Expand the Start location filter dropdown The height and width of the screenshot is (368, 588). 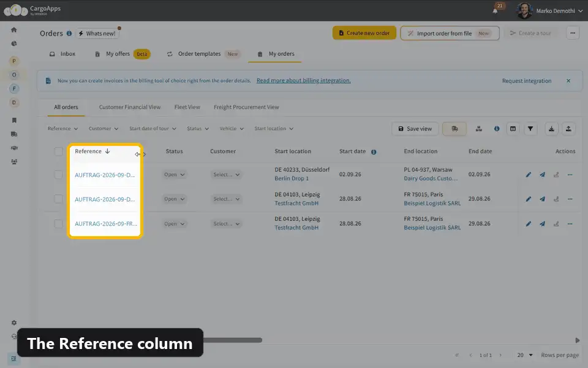274,128
